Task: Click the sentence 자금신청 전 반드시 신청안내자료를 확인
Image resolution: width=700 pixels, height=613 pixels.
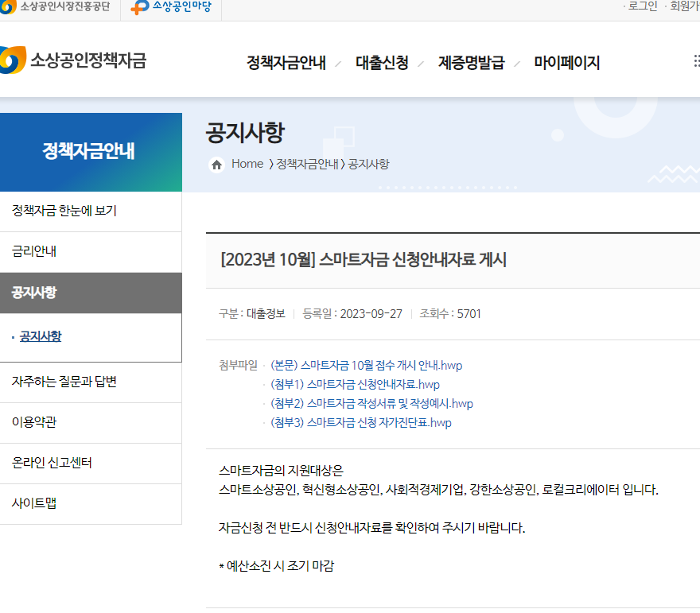Action: point(371,528)
